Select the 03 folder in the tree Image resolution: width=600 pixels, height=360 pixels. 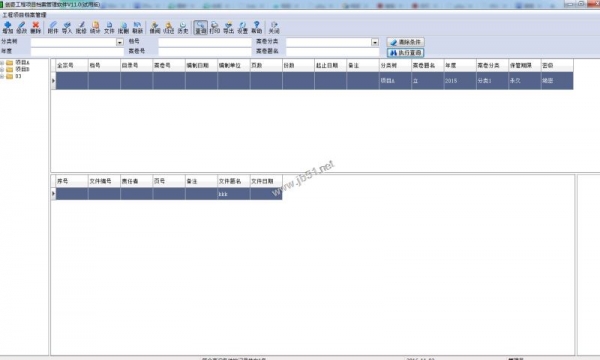[x=14, y=76]
